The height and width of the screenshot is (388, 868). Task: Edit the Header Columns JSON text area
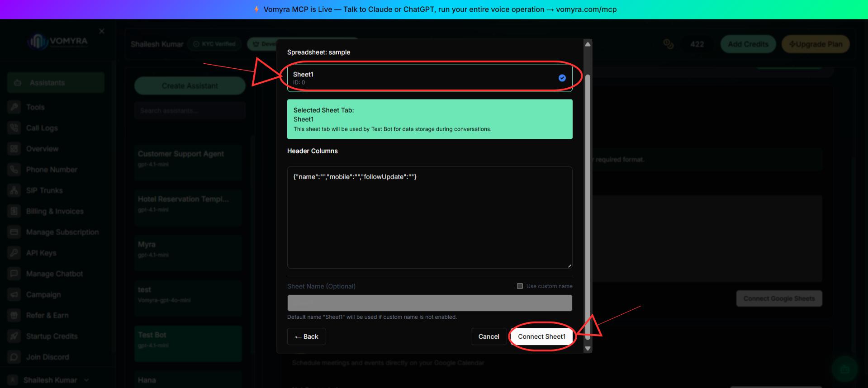point(430,218)
